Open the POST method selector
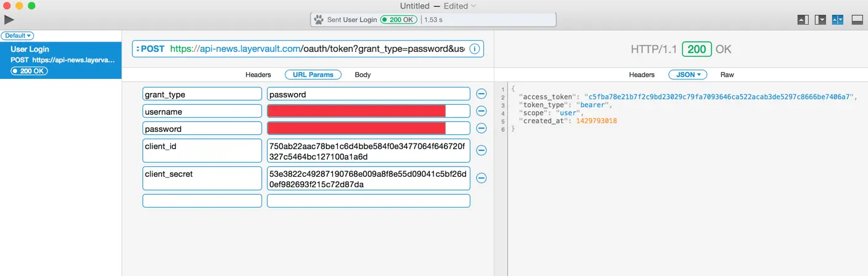The height and width of the screenshot is (276, 868). pos(150,49)
